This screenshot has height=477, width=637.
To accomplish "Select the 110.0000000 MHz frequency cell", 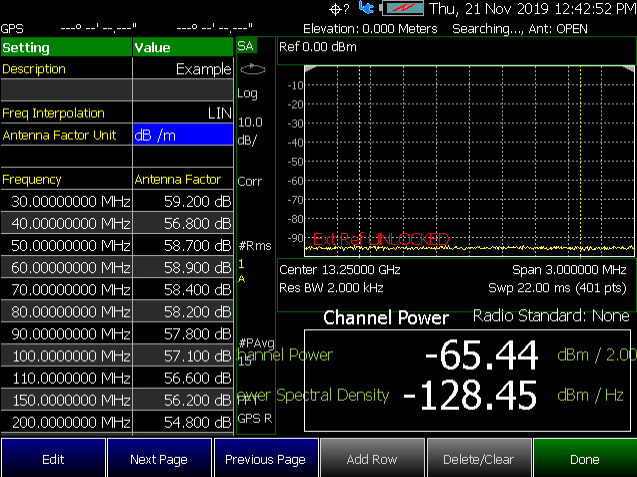I will (x=67, y=378).
